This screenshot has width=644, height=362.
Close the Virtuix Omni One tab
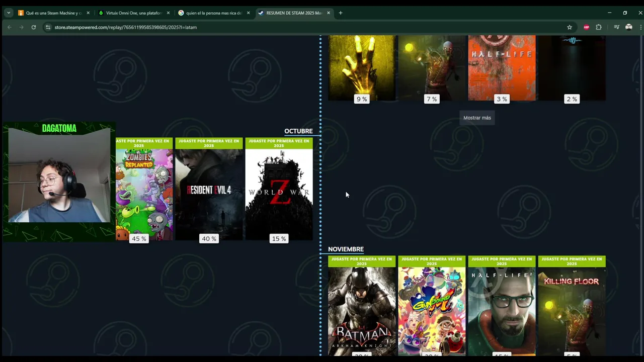pos(168,13)
